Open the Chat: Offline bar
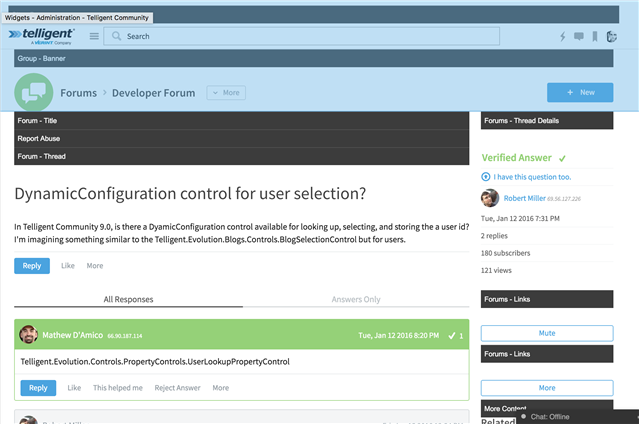The height and width of the screenshot is (424, 639). pyautogui.click(x=577, y=417)
